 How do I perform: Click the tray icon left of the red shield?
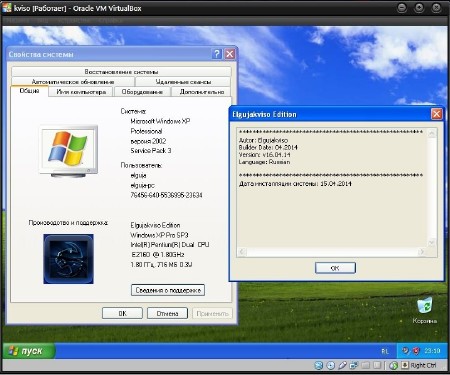pos(405,351)
